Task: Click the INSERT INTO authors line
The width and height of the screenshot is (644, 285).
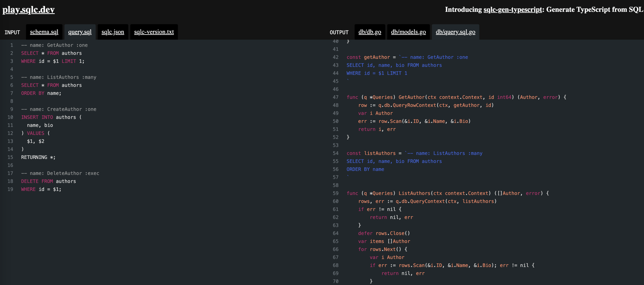Action: (x=51, y=117)
